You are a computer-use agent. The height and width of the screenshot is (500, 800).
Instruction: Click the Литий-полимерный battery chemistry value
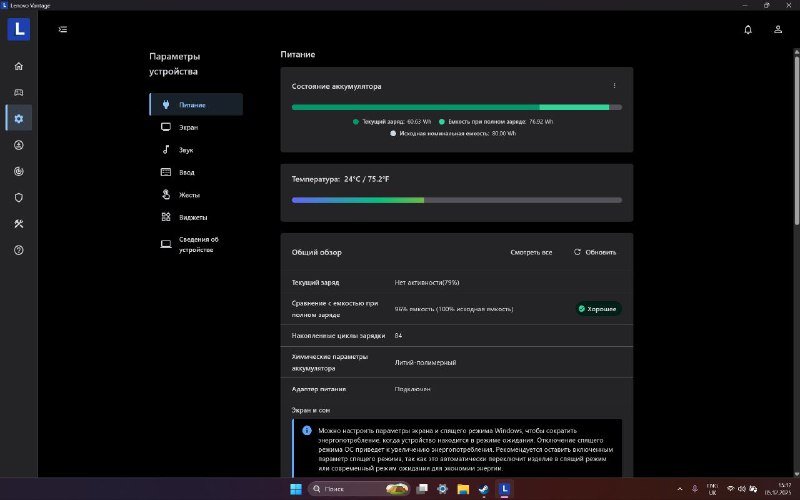425,362
